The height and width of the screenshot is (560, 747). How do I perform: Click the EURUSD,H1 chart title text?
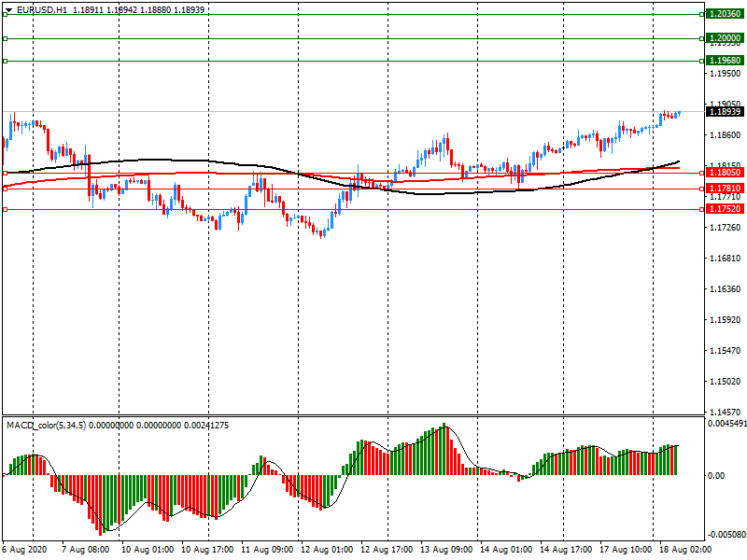(x=41, y=9)
